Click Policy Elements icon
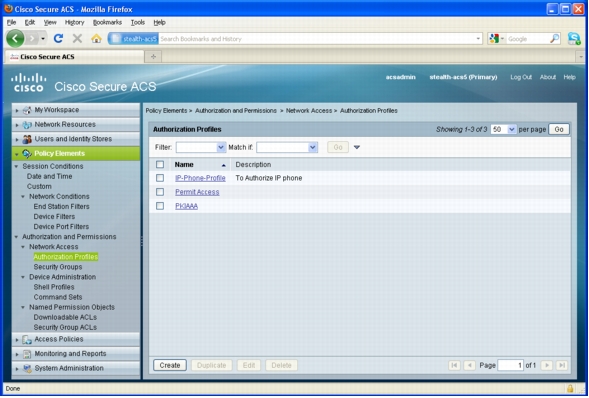Screen dimensions: 589x398 (x=27, y=154)
